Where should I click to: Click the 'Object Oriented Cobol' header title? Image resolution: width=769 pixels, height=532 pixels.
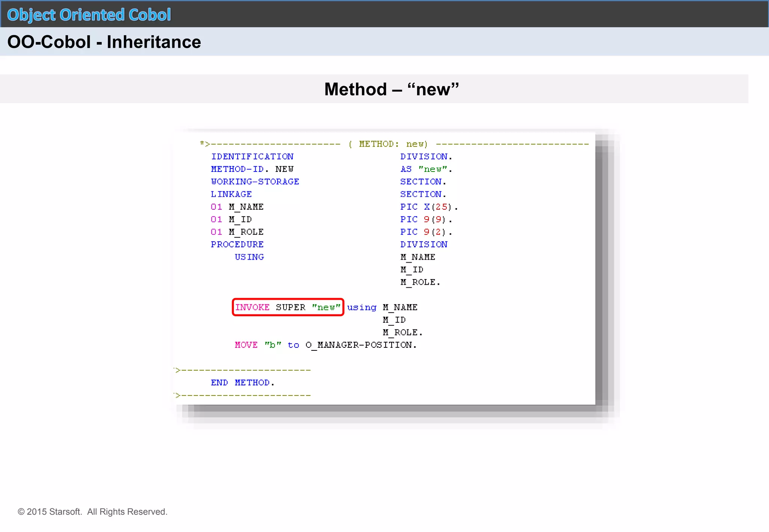[89, 15]
